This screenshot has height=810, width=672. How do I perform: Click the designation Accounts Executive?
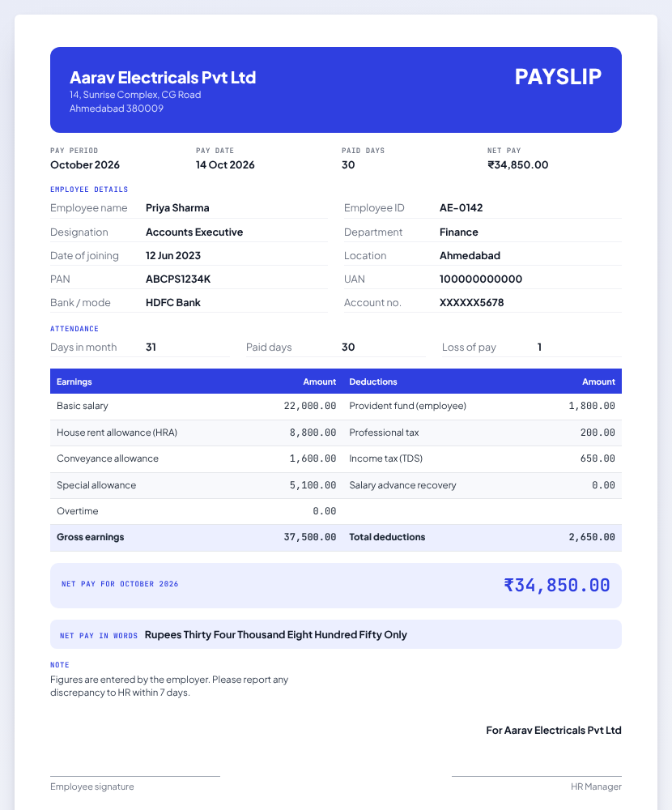pyautogui.click(x=194, y=232)
